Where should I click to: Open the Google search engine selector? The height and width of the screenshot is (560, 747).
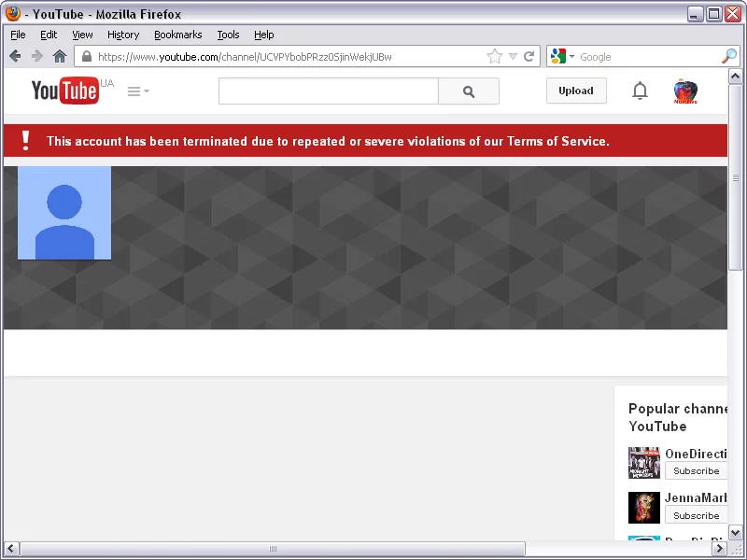click(x=562, y=56)
